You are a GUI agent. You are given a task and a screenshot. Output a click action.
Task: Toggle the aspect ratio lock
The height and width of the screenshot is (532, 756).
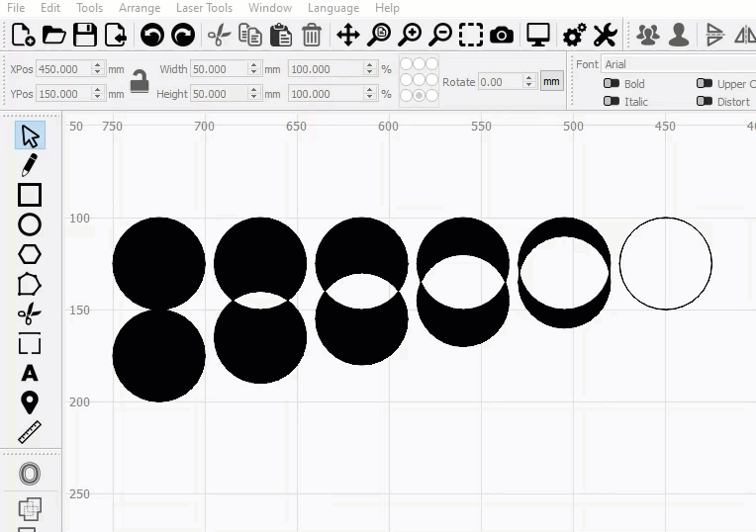(x=140, y=81)
